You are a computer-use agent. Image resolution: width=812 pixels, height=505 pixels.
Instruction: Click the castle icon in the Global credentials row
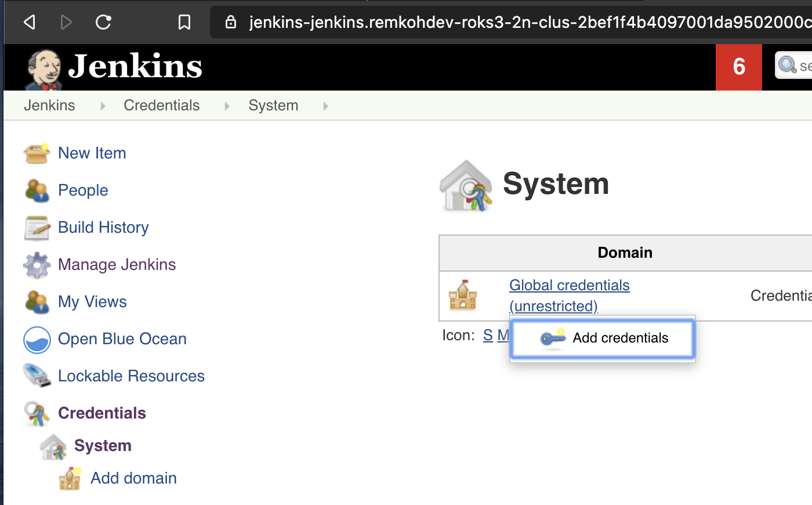point(463,295)
